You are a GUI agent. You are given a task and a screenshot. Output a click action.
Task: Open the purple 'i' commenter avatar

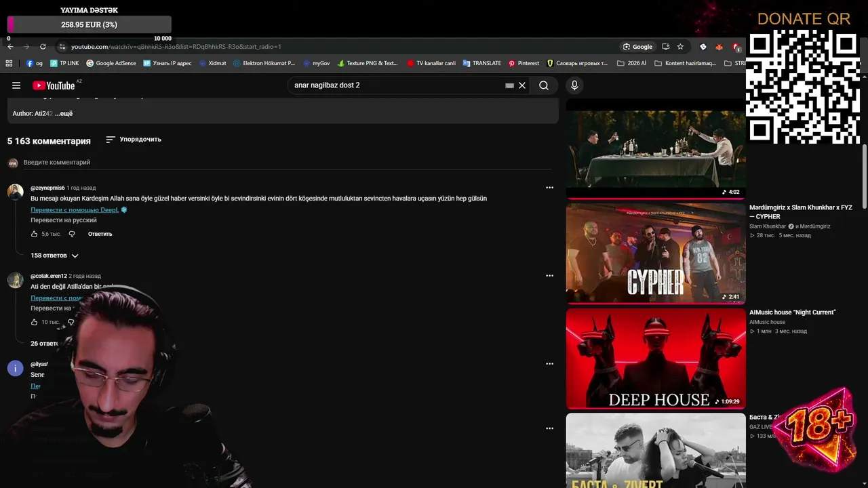click(15, 367)
